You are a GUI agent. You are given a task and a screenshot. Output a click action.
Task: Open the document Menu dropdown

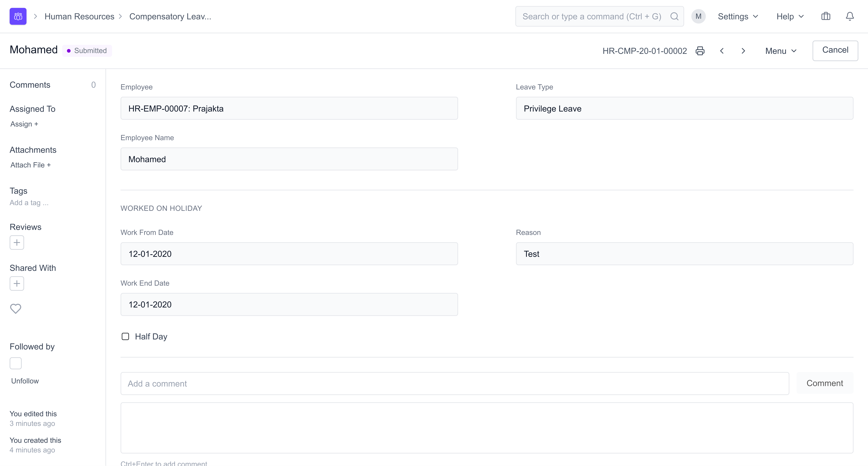click(781, 51)
